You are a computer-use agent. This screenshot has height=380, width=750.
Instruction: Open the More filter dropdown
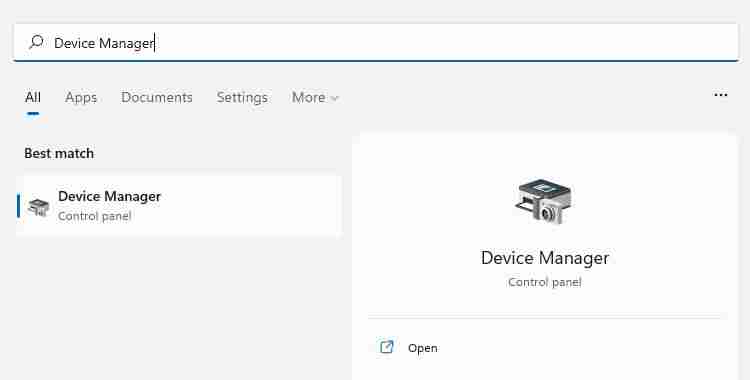[315, 98]
